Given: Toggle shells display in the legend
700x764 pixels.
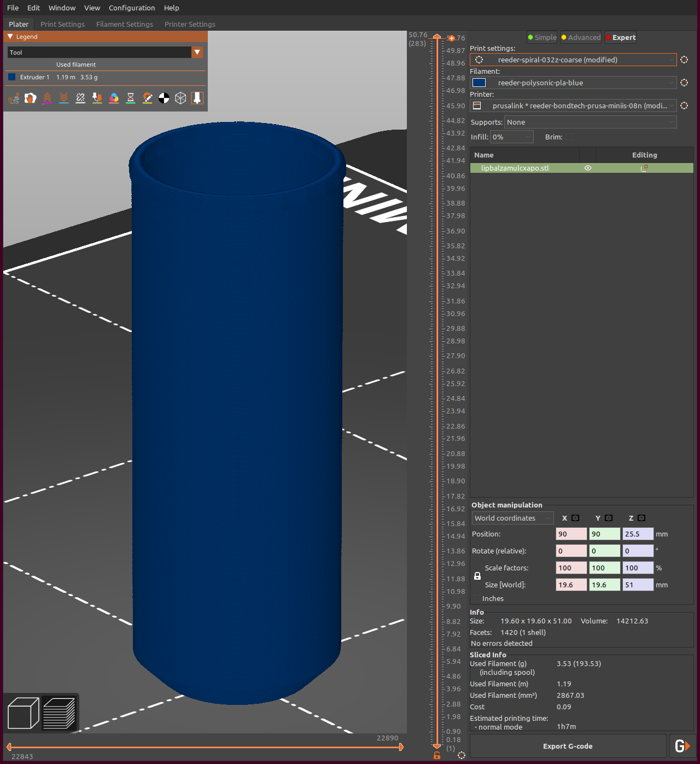Looking at the screenshot, I should point(180,98).
